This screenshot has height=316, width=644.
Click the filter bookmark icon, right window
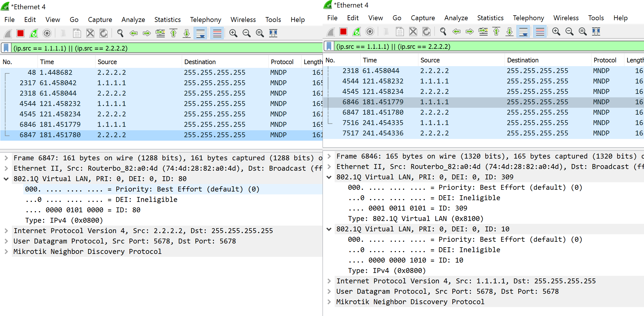click(x=329, y=46)
